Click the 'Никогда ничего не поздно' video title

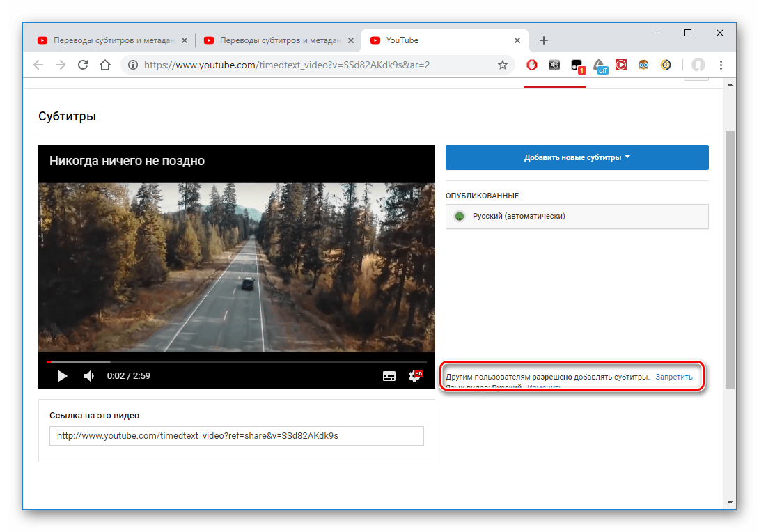[x=127, y=161]
